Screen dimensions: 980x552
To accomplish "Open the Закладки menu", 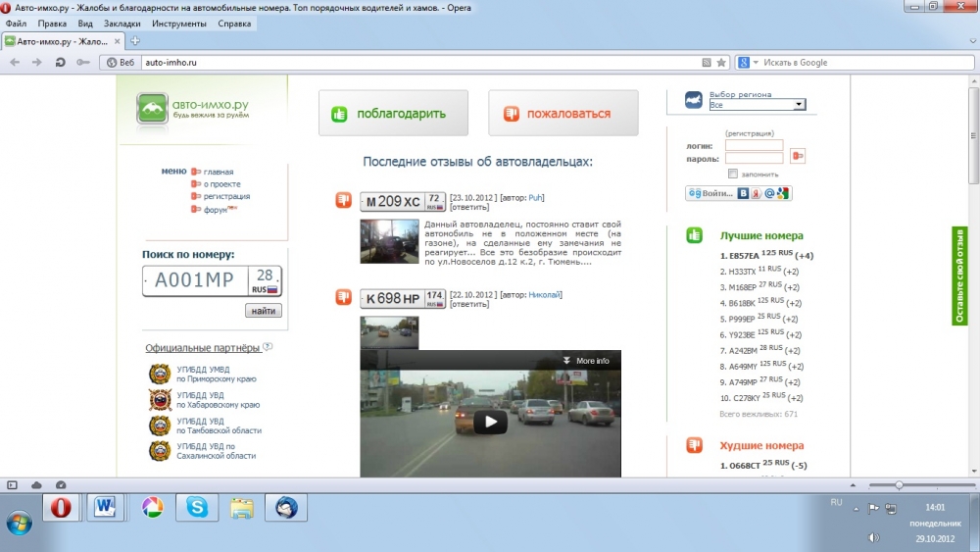I will point(122,23).
